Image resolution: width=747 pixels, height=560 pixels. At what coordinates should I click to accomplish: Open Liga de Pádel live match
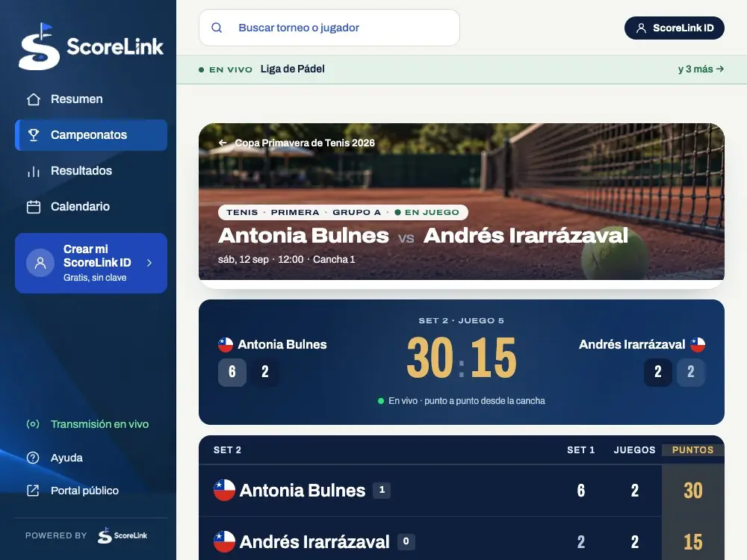pos(293,69)
